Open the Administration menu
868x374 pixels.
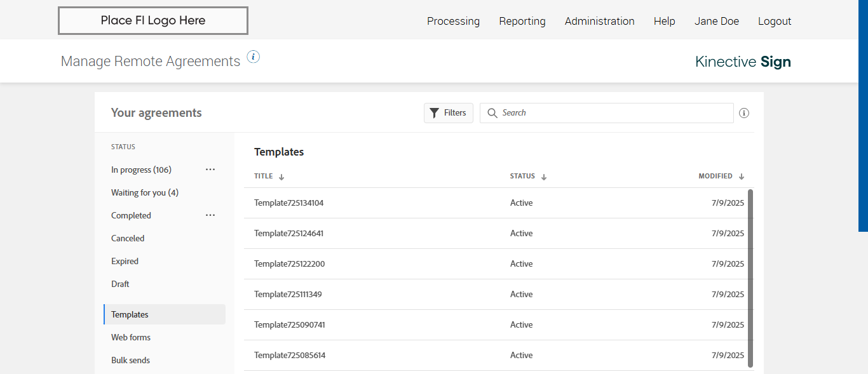(599, 21)
